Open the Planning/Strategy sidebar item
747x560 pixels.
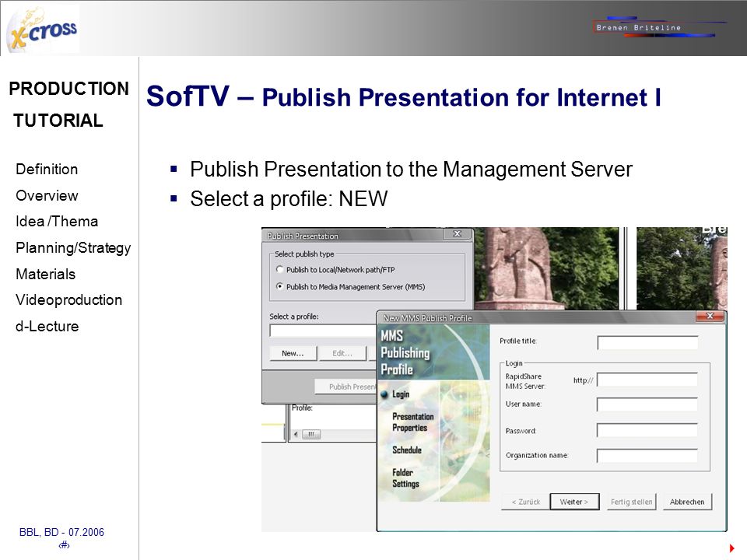coord(73,248)
